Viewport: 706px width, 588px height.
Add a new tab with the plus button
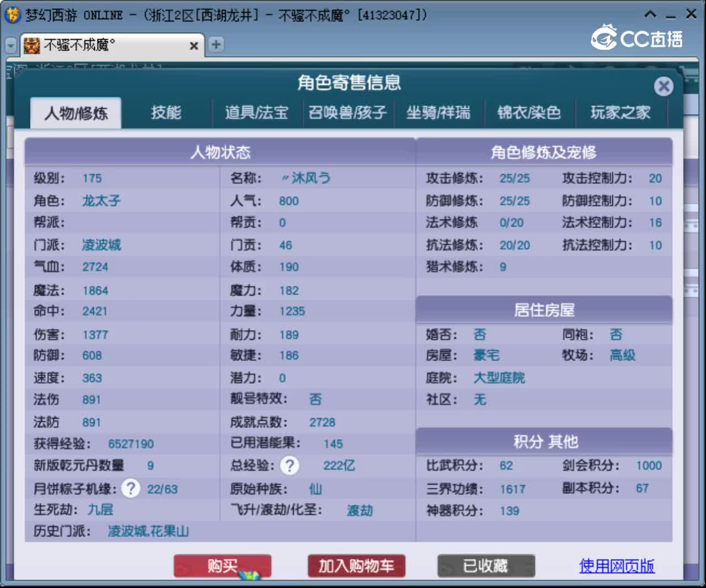(x=216, y=45)
